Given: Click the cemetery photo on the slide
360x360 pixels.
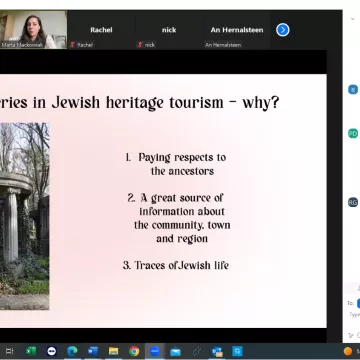Looking at the screenshot, I should coord(24,216).
